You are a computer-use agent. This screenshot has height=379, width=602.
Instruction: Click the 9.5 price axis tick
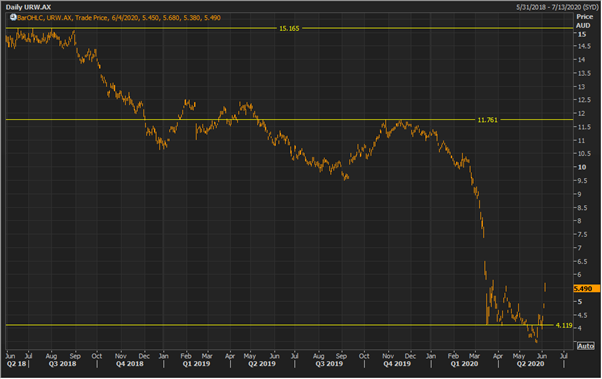(582, 181)
